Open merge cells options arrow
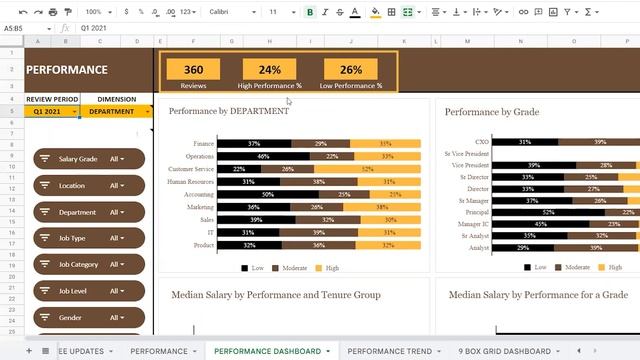The image size is (640, 360). pos(419,12)
